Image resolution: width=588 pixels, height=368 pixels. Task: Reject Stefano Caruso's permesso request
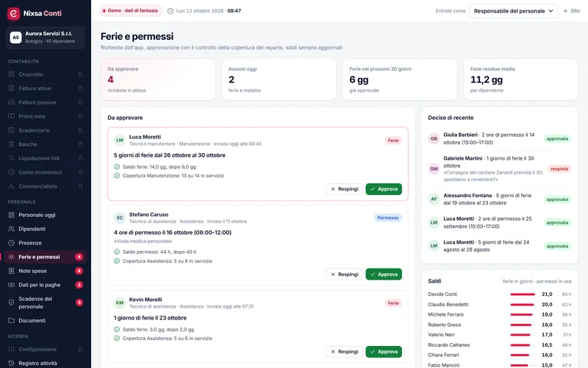(x=344, y=274)
